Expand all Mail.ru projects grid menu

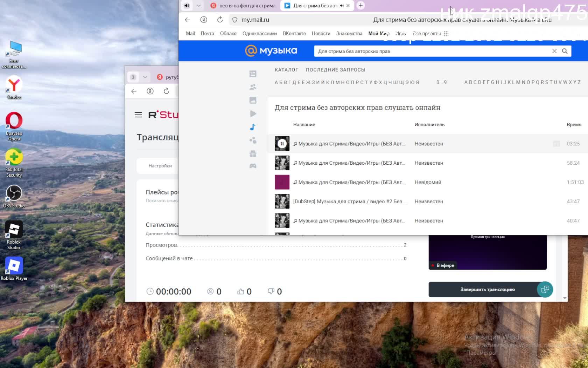(x=446, y=34)
